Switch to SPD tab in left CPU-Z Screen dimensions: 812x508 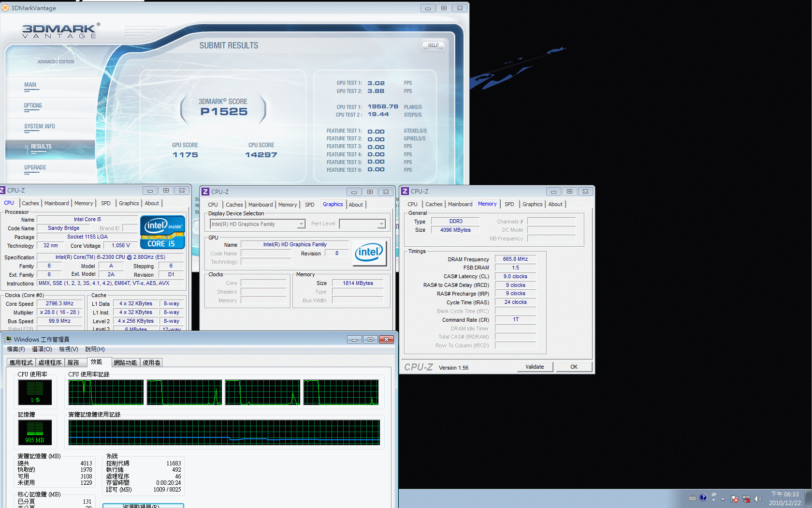pyautogui.click(x=105, y=203)
